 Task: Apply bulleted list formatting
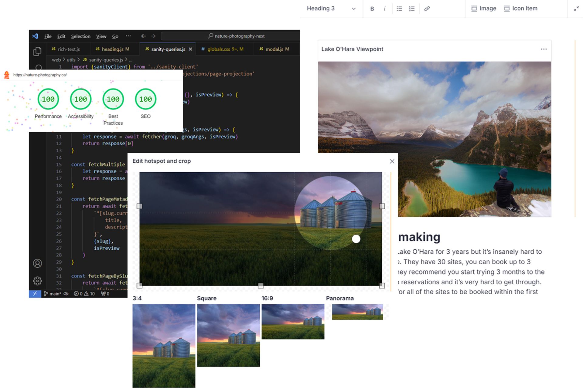tap(399, 9)
